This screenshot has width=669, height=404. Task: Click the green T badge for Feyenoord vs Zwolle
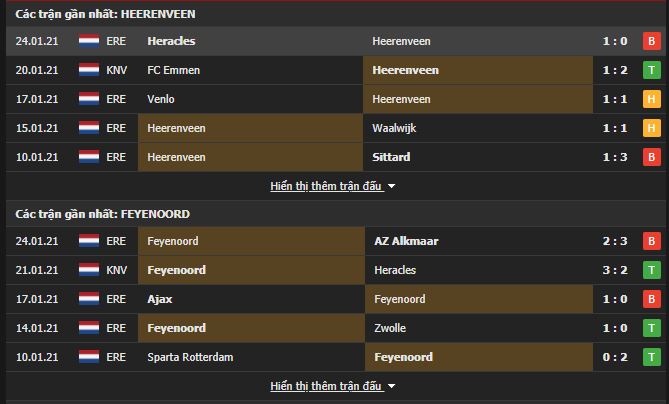pyautogui.click(x=652, y=328)
